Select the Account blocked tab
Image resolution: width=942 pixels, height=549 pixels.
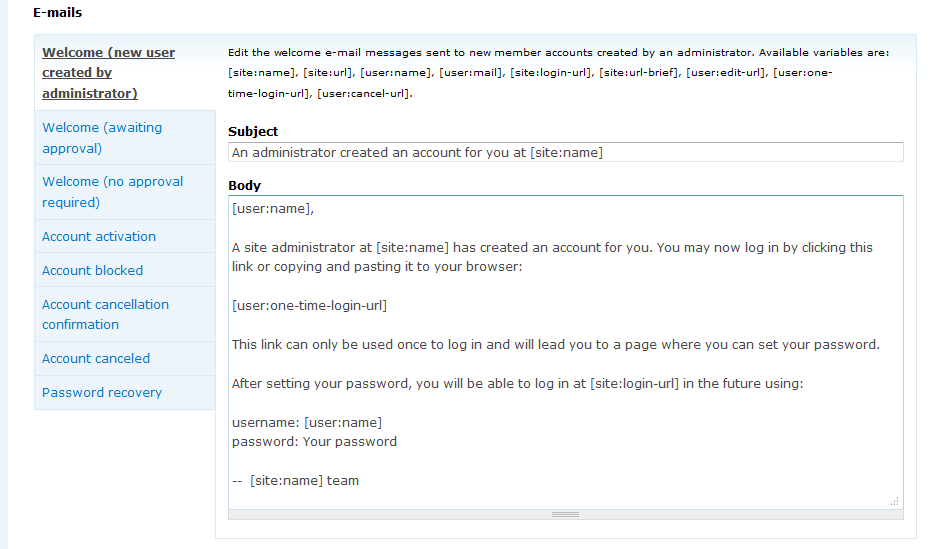92,271
